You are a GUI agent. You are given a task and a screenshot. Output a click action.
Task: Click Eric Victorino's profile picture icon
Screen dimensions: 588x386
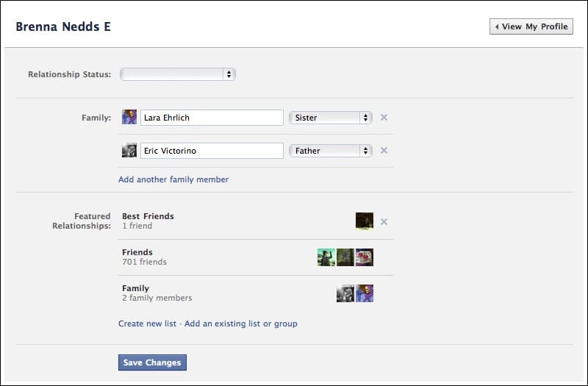(x=129, y=151)
